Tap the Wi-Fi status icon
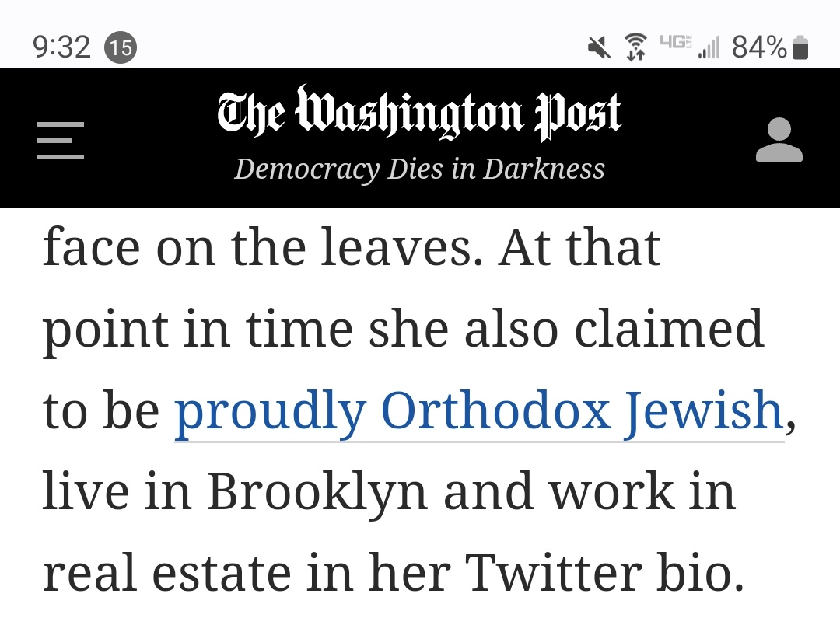The width and height of the screenshot is (840, 639). tap(636, 47)
